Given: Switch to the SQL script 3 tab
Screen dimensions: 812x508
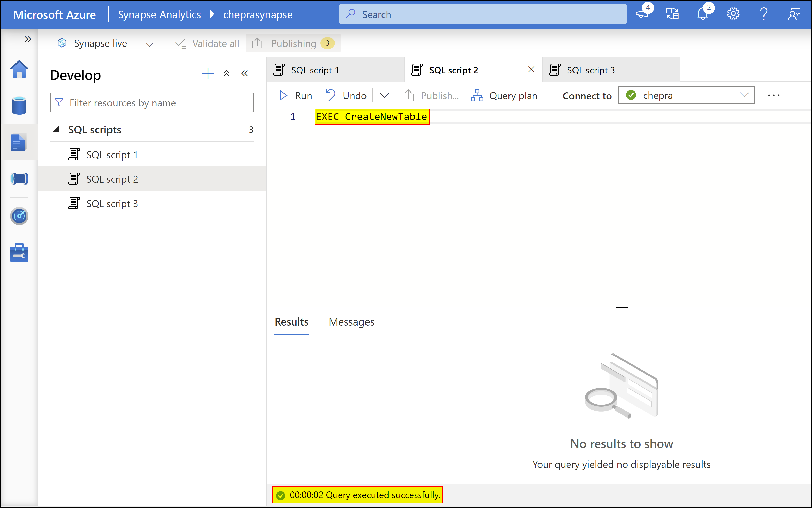Looking at the screenshot, I should [590, 70].
